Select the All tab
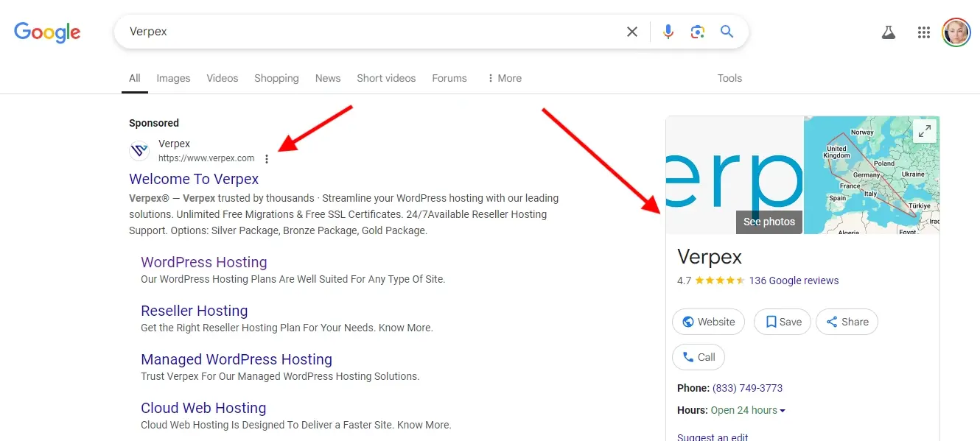The height and width of the screenshot is (441, 980). tap(135, 78)
